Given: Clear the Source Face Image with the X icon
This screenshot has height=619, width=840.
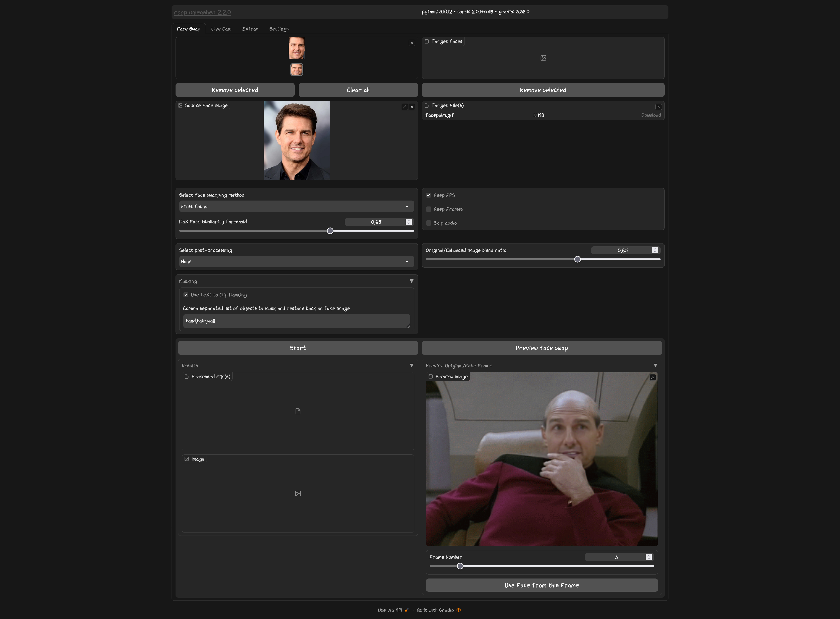Looking at the screenshot, I should (x=412, y=107).
